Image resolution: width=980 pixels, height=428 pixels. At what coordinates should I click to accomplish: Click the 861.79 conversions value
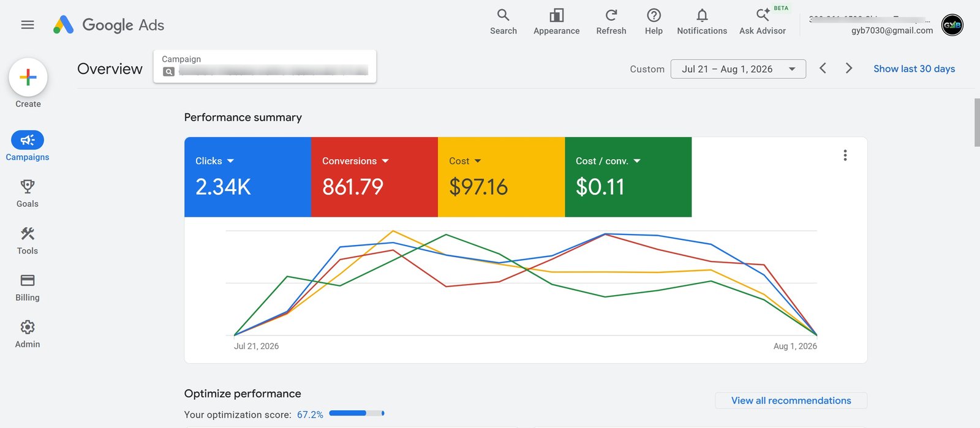click(x=353, y=187)
